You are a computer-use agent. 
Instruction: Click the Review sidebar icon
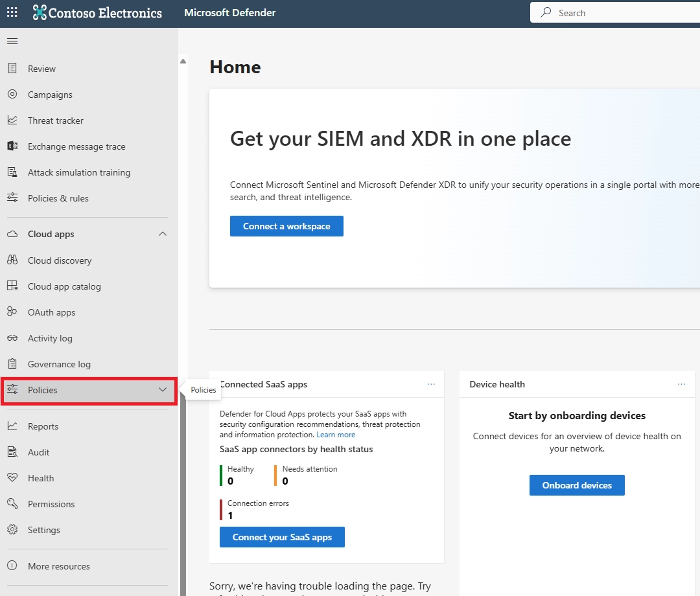pos(12,68)
